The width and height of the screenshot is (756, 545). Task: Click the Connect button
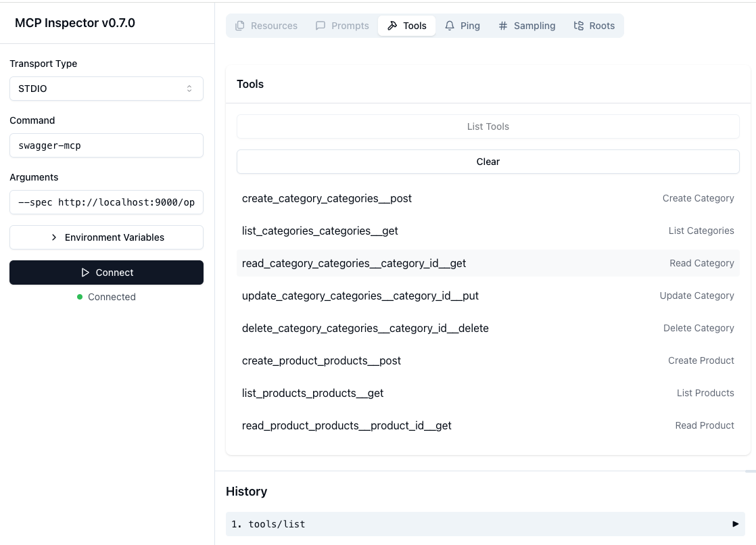pos(107,272)
